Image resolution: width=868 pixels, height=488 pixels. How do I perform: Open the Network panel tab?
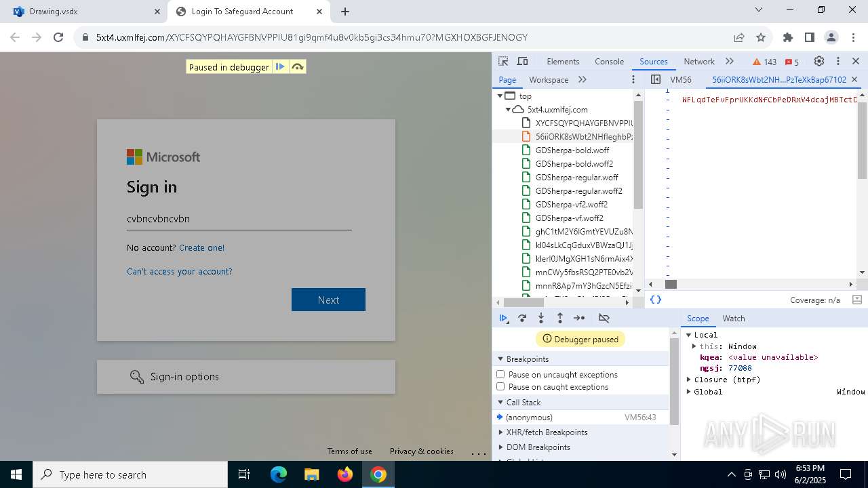(x=699, y=61)
